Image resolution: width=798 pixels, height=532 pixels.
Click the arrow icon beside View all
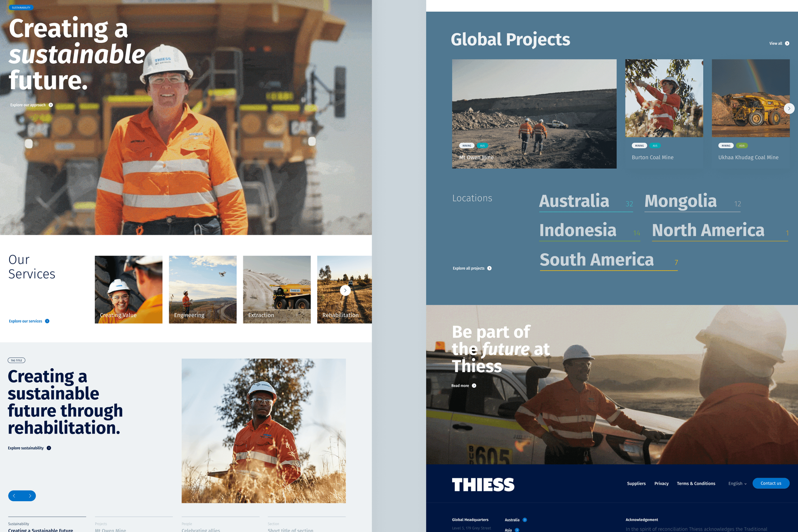coord(787,44)
